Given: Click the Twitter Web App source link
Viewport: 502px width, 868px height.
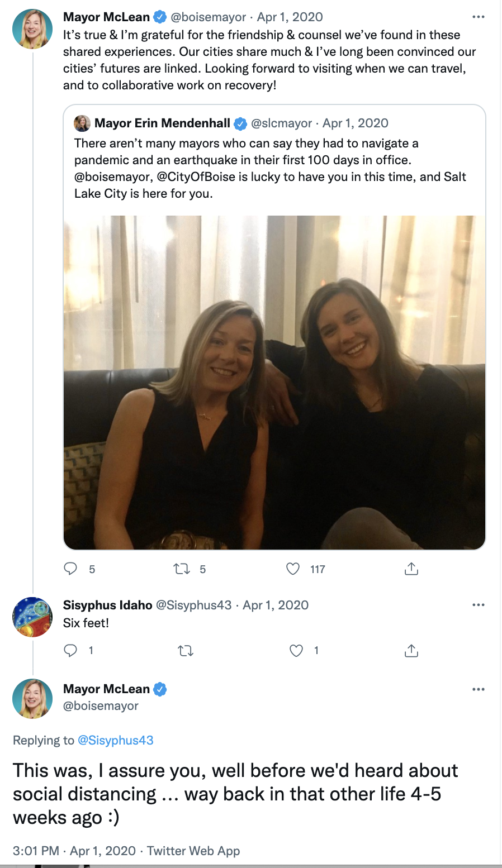Looking at the screenshot, I should point(193,851).
